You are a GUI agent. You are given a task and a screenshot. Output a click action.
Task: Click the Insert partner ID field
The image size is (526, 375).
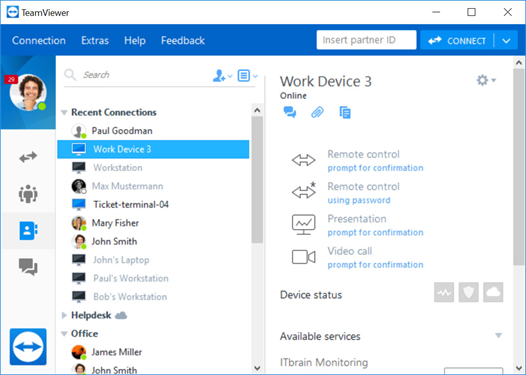click(x=366, y=40)
